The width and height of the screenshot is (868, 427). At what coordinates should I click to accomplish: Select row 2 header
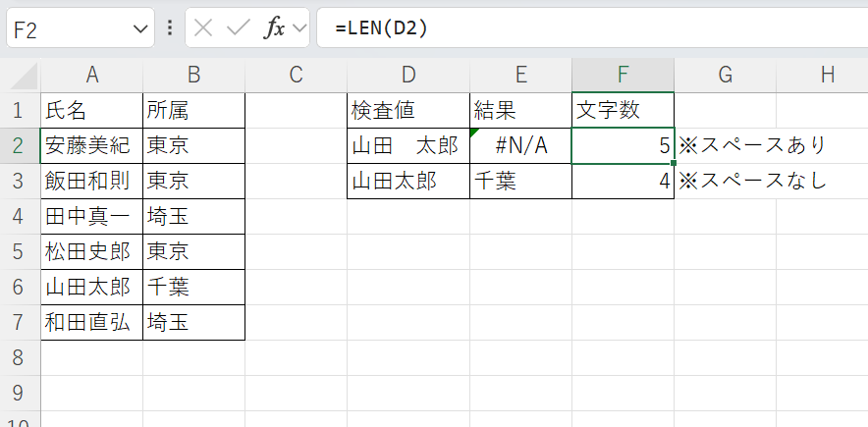[x=20, y=146]
